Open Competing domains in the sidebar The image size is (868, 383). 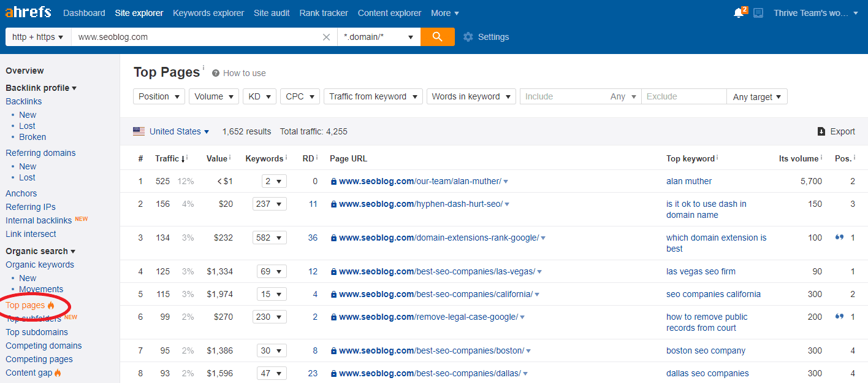point(44,346)
